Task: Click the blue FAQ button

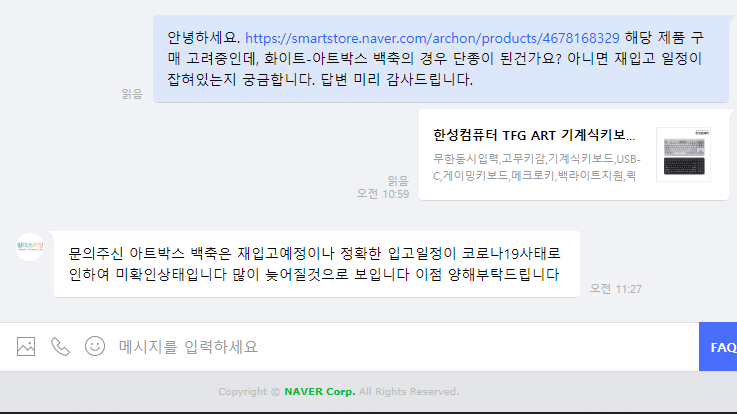Action: (x=718, y=347)
